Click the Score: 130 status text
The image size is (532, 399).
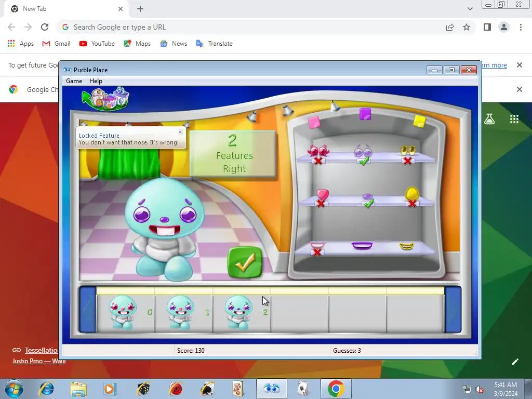point(191,351)
